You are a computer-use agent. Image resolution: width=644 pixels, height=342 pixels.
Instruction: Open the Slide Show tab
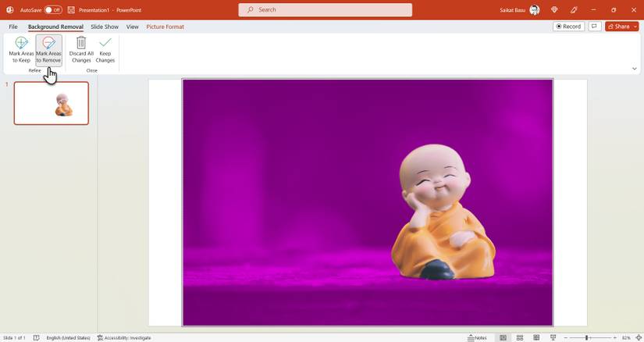click(x=105, y=27)
